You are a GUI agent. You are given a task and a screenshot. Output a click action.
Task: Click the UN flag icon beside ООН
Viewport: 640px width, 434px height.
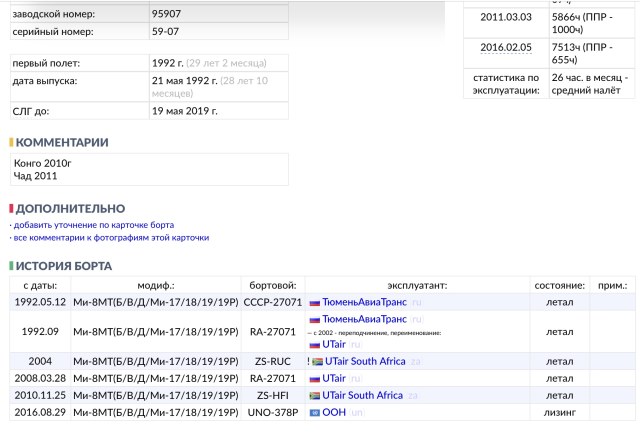coord(314,412)
